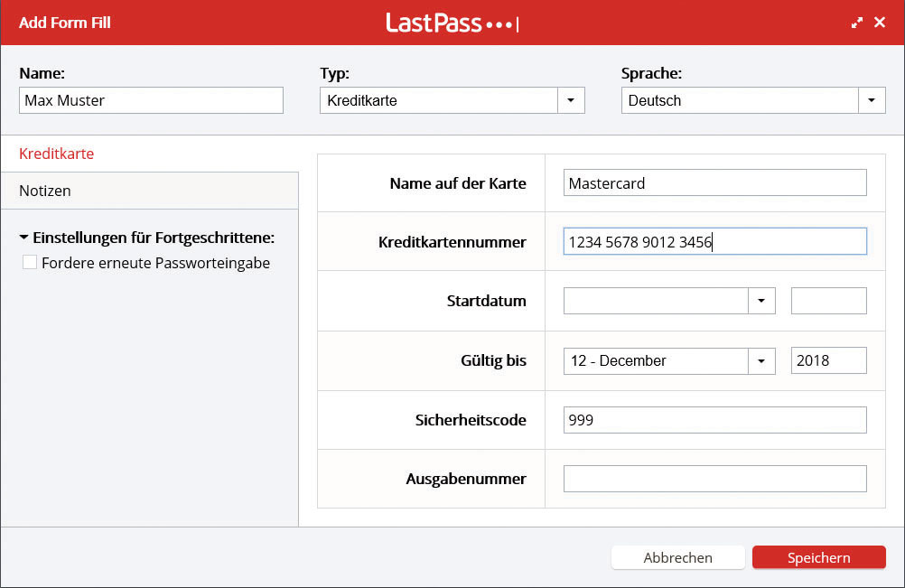
Task: Open the Typ dropdown arrow
Action: click(571, 100)
